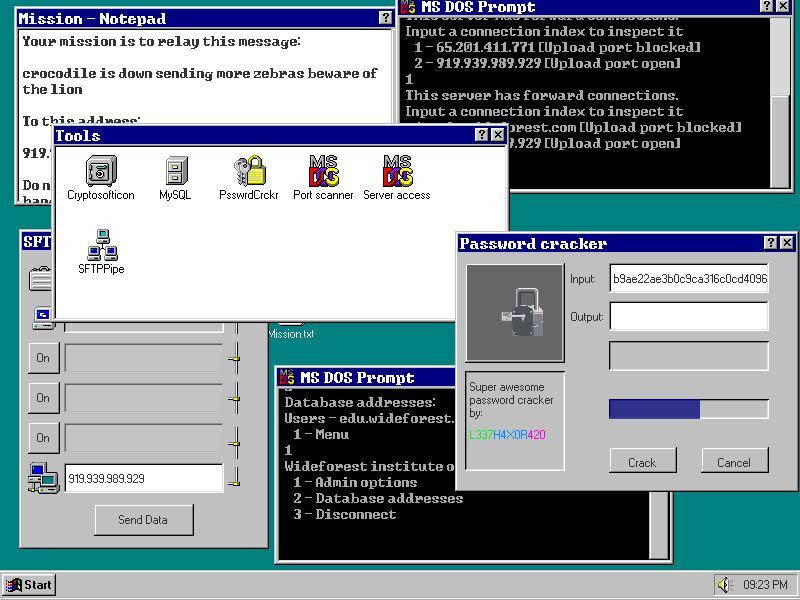This screenshot has width=800, height=600.
Task: Start the Port scanner tool
Action: click(323, 177)
